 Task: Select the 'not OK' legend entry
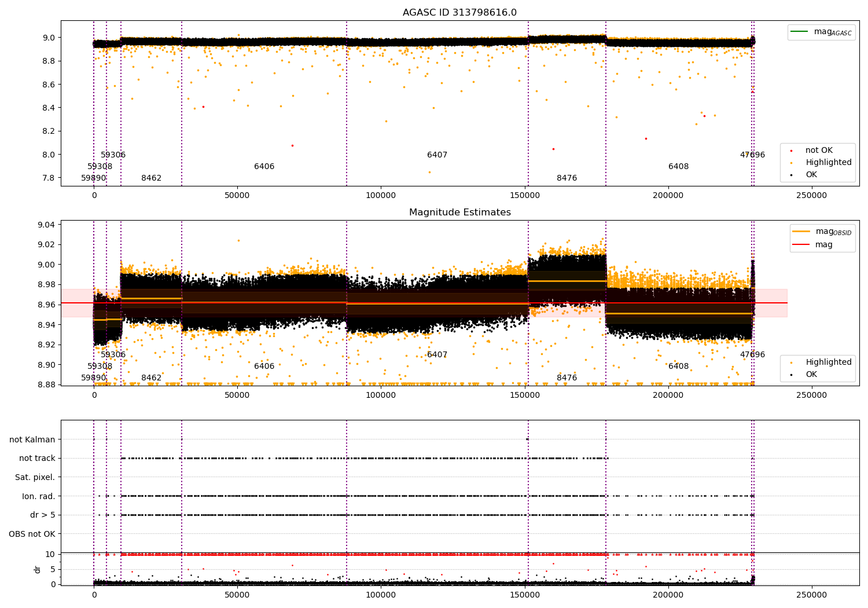point(819,151)
